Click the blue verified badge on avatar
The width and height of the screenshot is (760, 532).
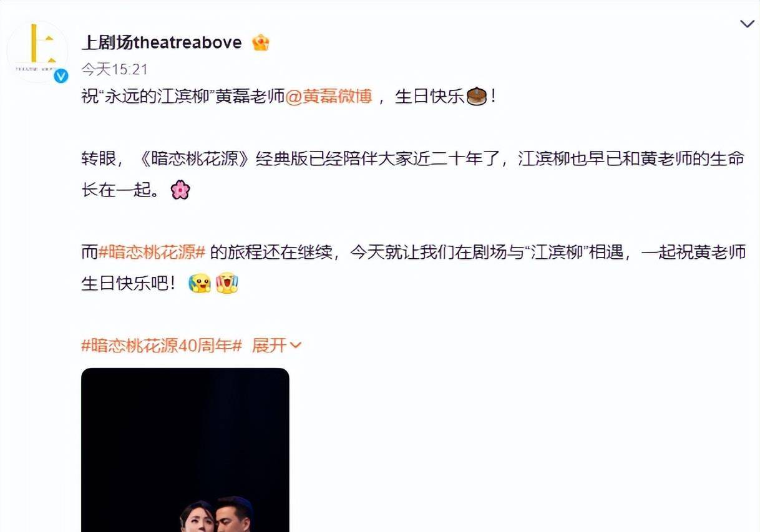click(61, 76)
